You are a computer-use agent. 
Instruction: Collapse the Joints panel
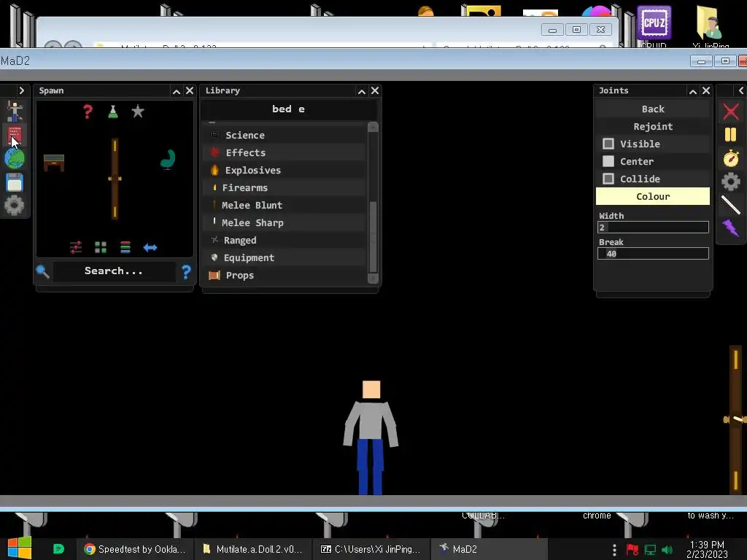[x=693, y=91]
